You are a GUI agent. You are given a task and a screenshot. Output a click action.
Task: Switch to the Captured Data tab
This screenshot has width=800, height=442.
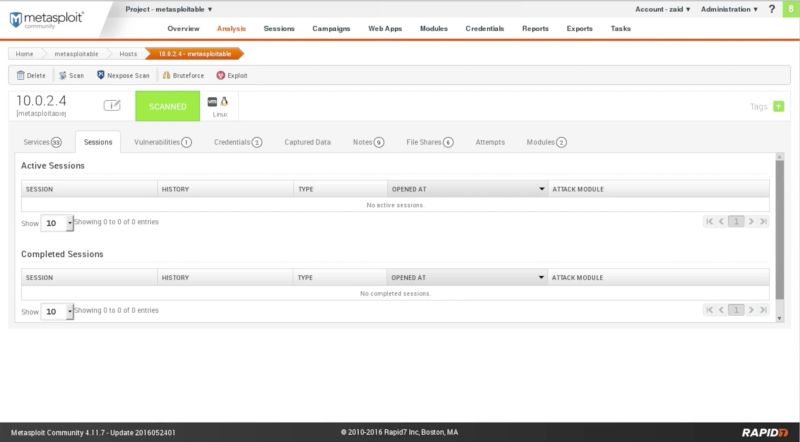[x=308, y=142]
